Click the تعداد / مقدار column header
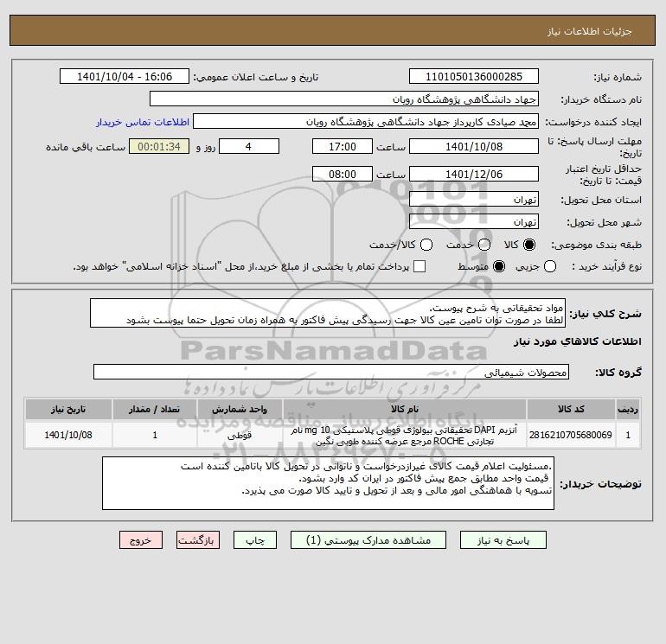The image size is (666, 644). pyautogui.click(x=155, y=409)
